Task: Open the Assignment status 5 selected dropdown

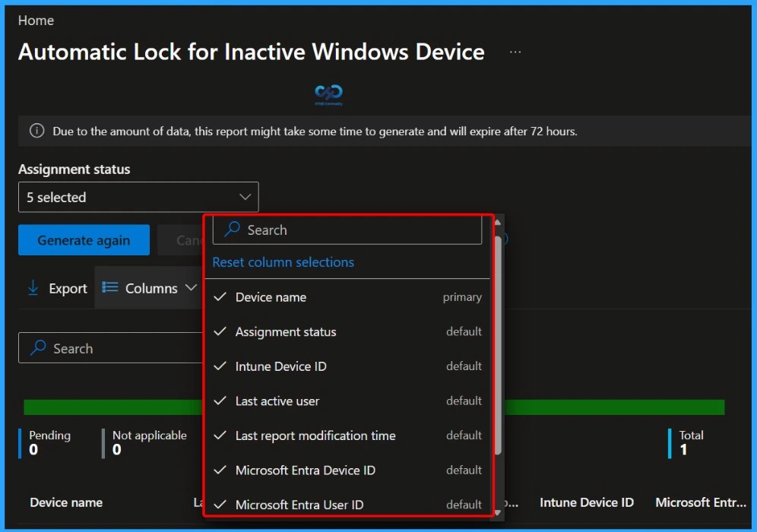Action: click(138, 197)
